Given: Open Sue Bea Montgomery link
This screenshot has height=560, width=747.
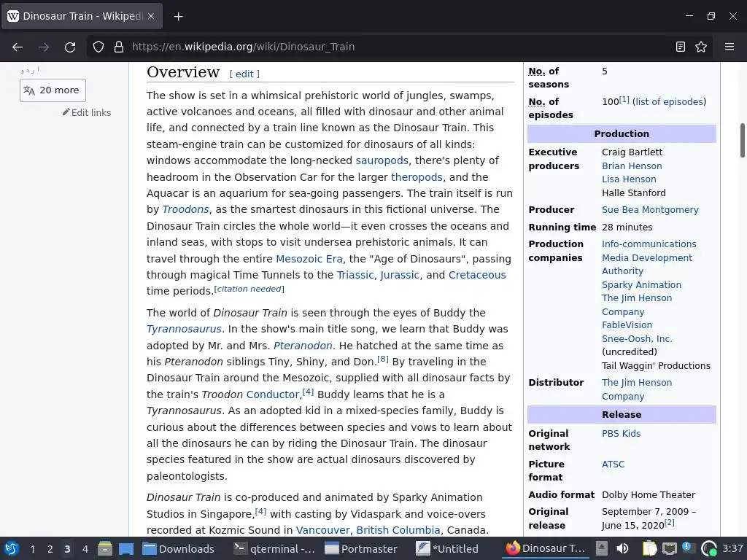Looking at the screenshot, I should point(650,210).
